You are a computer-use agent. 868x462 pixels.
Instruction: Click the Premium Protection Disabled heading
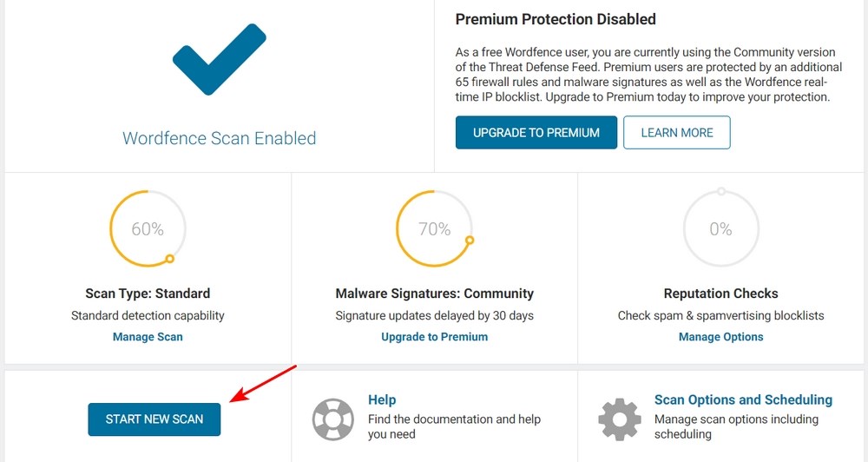pos(556,19)
